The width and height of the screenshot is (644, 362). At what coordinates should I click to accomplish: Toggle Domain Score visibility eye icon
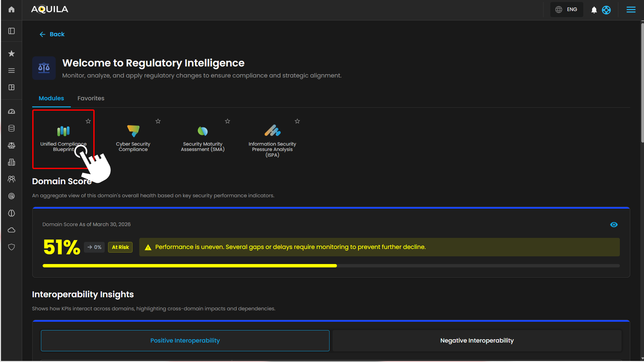pyautogui.click(x=614, y=225)
